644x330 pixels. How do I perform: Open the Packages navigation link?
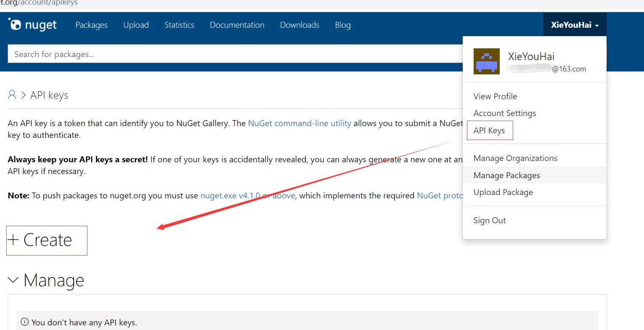(91, 25)
